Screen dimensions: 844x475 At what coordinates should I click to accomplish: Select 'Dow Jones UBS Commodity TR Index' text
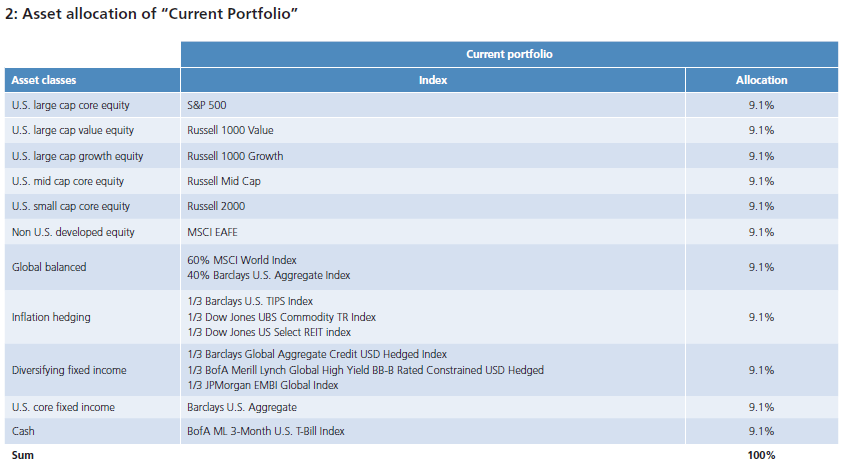(x=291, y=317)
